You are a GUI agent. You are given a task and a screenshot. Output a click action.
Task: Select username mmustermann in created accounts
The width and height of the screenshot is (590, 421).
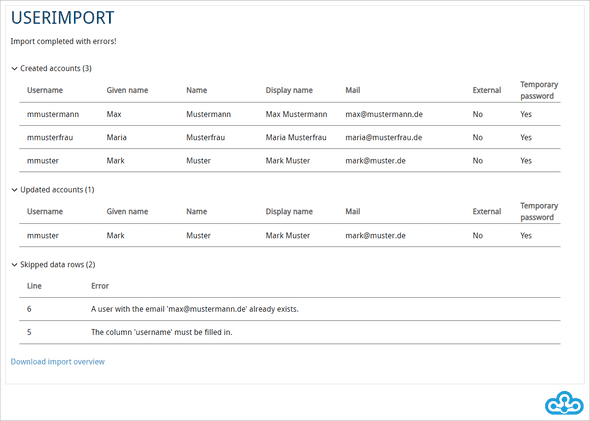point(53,114)
